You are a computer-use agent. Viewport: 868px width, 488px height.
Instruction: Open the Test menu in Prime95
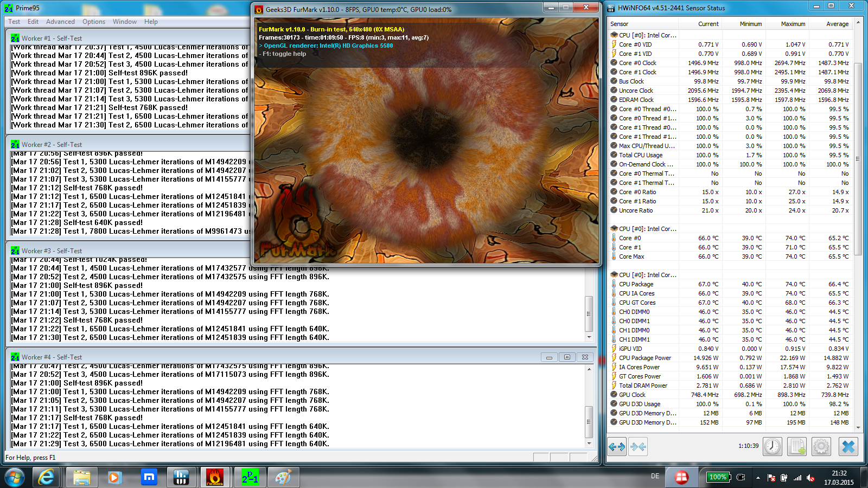point(14,22)
